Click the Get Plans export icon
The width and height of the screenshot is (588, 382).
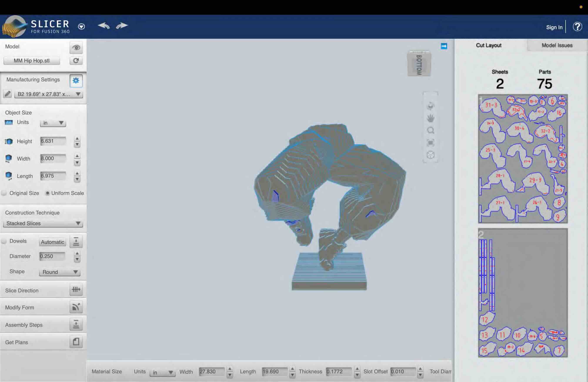pyautogui.click(x=76, y=342)
